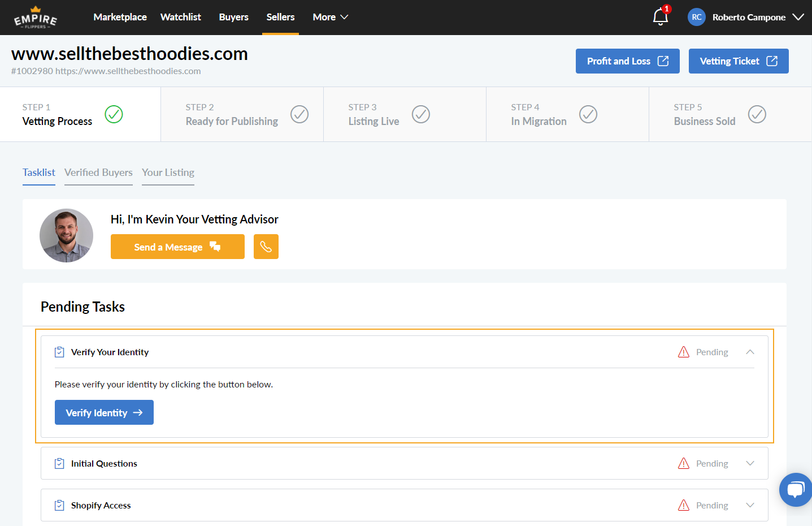Viewport: 812px width, 526px height.
Task: Click the external link icon on Profit and Loss
Action: pyautogui.click(x=663, y=61)
